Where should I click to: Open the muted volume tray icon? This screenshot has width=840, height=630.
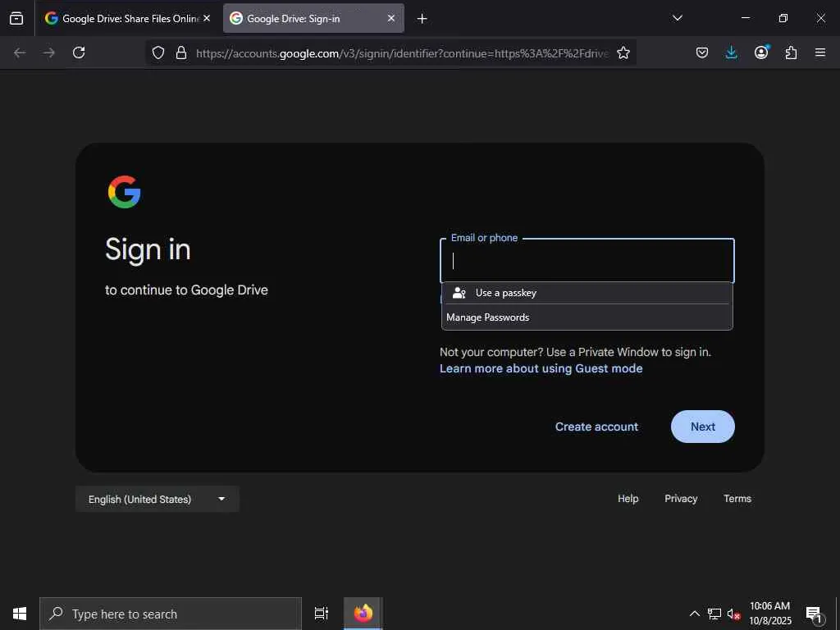(733, 614)
